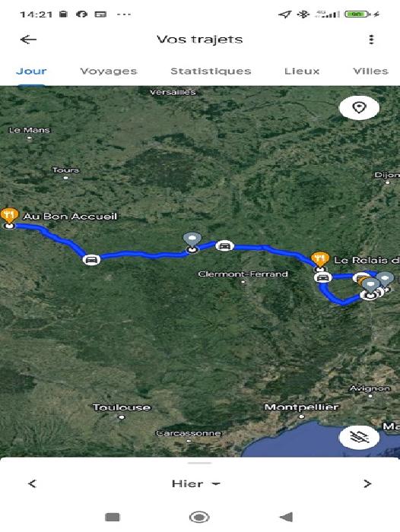Tap the Android recent apps button
400x532 pixels.
(x=113, y=517)
